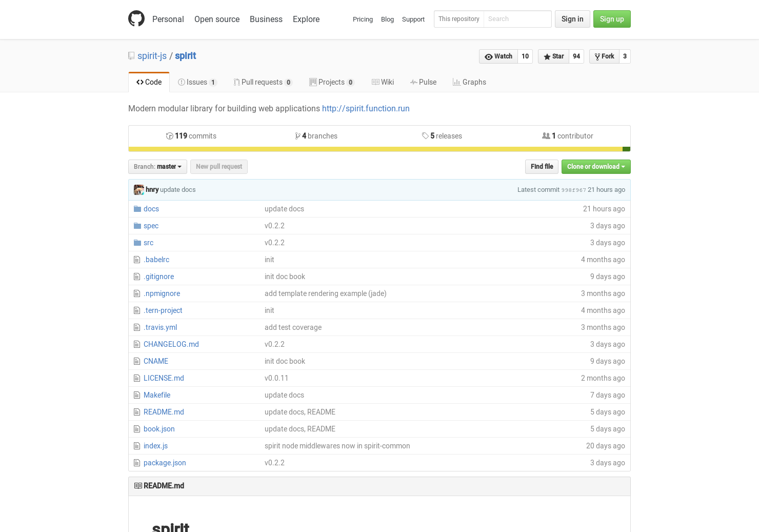Click the README.md book icon in header
The image size is (759, 532).
[x=138, y=486]
